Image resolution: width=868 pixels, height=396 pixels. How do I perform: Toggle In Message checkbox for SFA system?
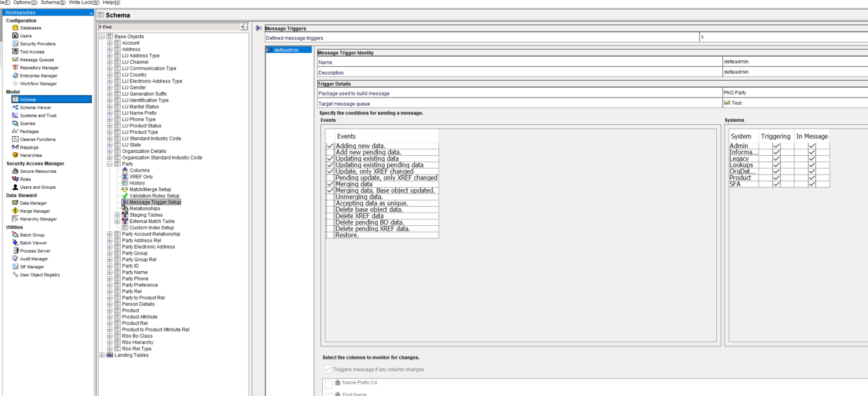click(x=812, y=184)
